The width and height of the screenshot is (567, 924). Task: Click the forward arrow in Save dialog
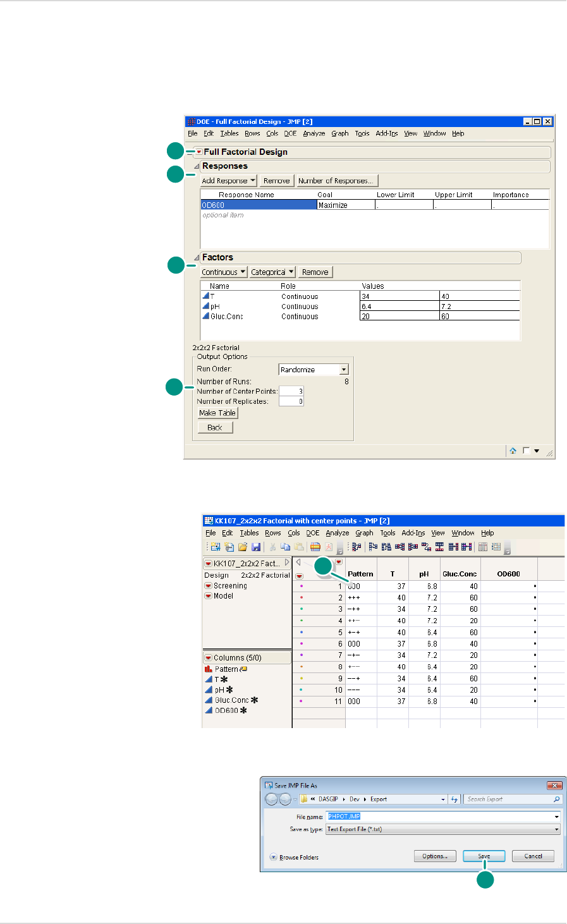point(285,799)
